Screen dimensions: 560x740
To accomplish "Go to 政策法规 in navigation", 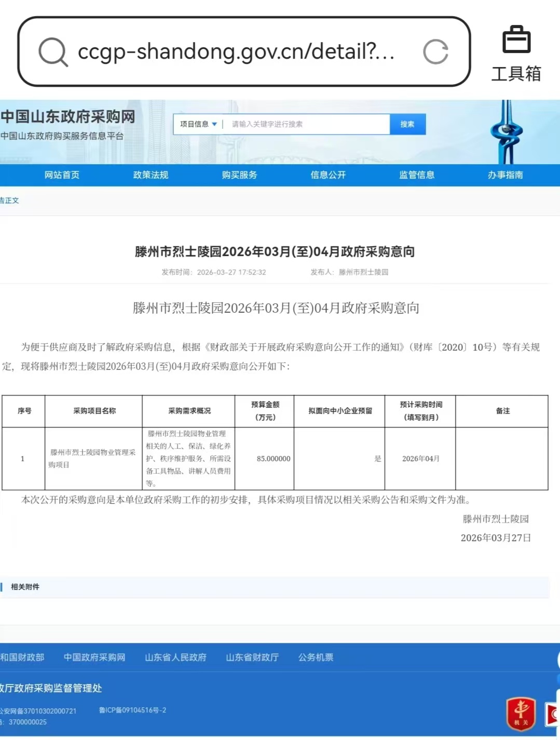I will pos(151,175).
